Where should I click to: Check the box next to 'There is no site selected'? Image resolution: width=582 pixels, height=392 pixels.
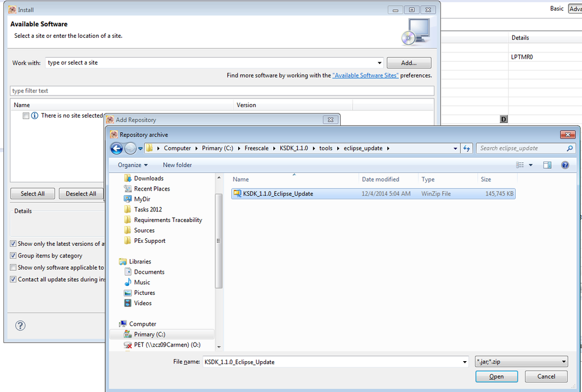(x=26, y=115)
